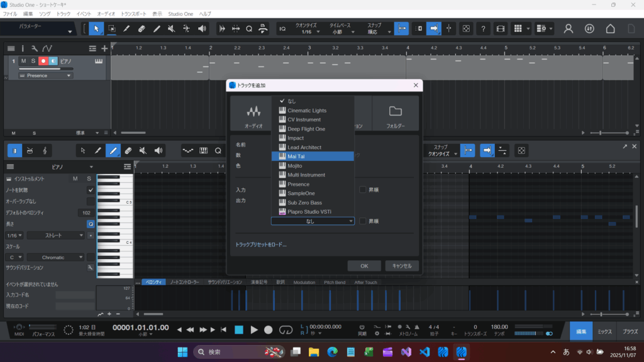The image size is (644, 362).
Task: Switch editor to drum view icon
Action: point(29,150)
